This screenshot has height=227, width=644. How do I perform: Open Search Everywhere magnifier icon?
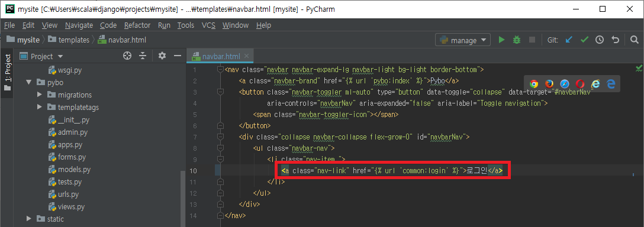634,40
